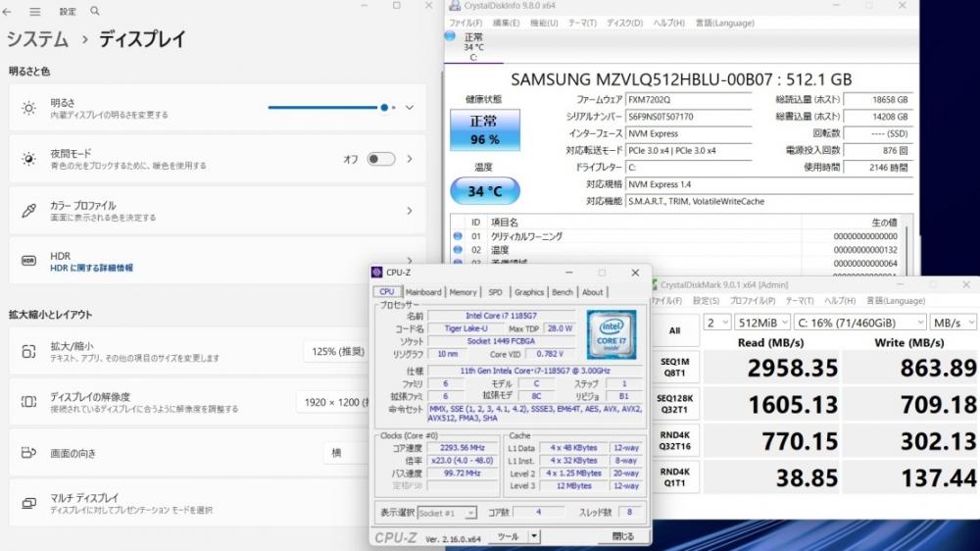The image size is (980, 551).
Task: Click the All benchmark button
Action: (x=675, y=330)
